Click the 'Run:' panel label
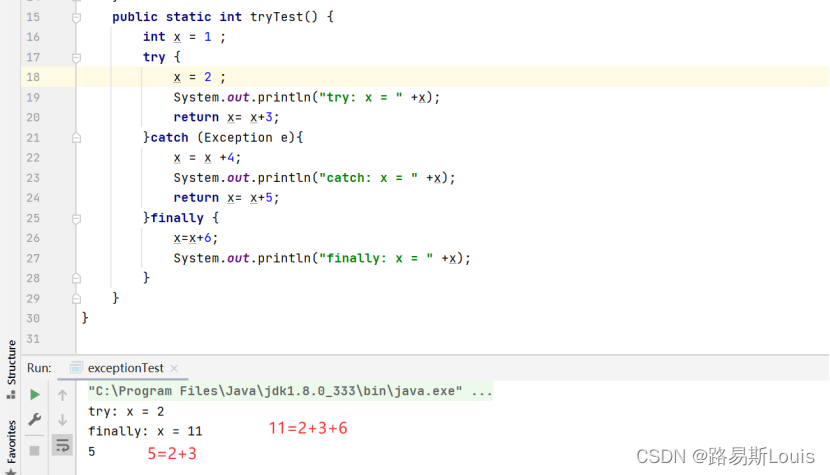The width and height of the screenshot is (830, 475). pos(39,368)
